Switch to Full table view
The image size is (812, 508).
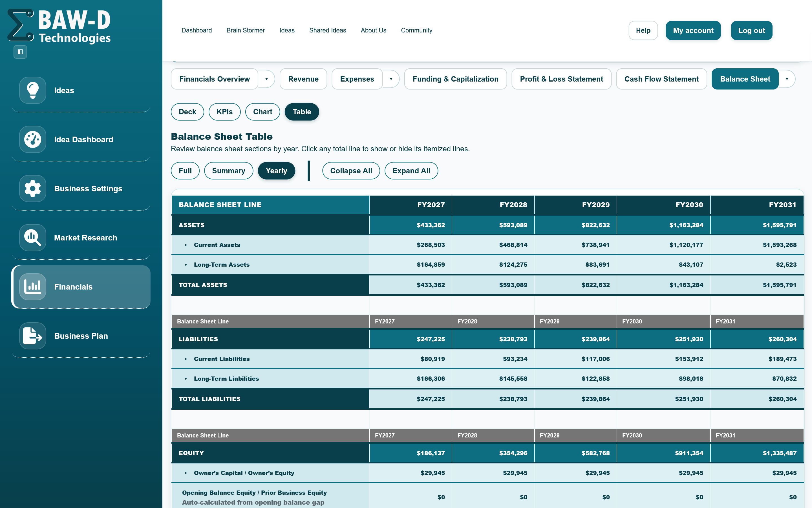185,171
